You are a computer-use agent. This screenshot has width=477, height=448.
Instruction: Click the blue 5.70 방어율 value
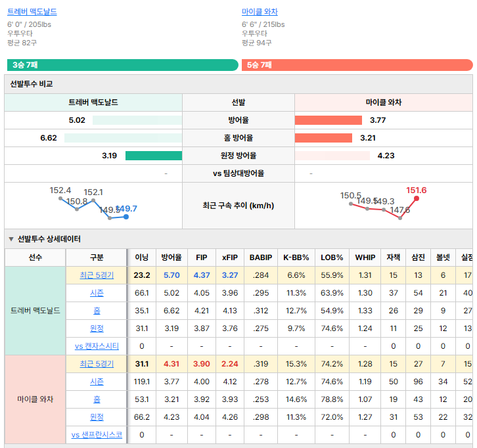pos(171,275)
